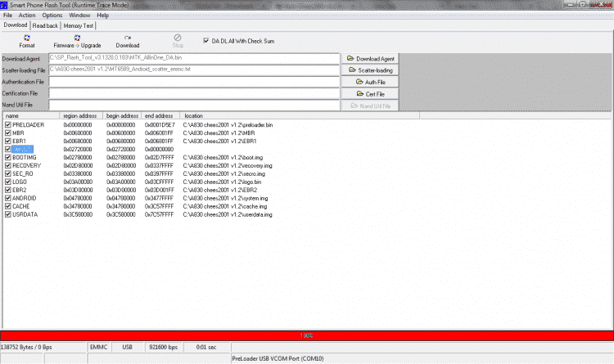This screenshot has width=614, height=364.
Task: Select the recovery.img location text
Action: (x=228, y=165)
